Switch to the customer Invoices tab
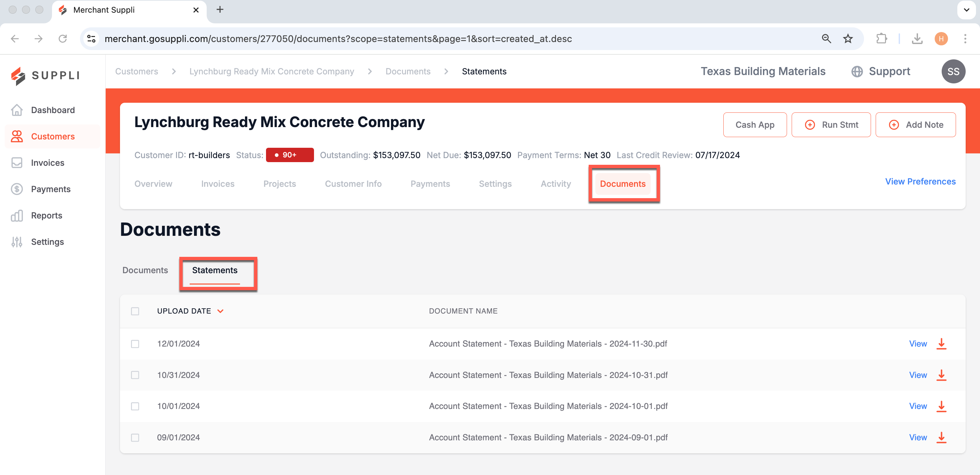 tap(218, 184)
